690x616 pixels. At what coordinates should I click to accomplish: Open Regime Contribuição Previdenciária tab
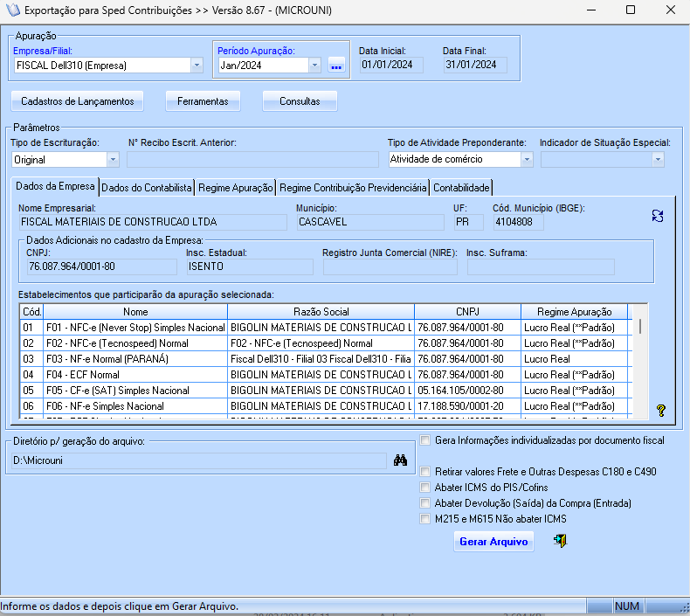coord(353,188)
